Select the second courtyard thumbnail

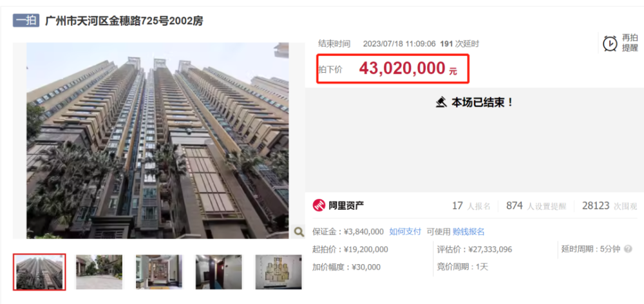pyautogui.click(x=99, y=272)
